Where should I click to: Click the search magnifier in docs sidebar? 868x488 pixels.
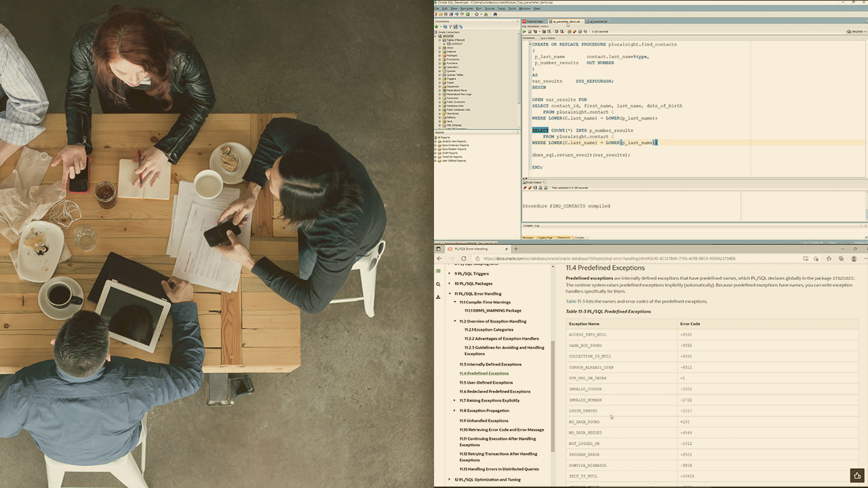tap(438, 284)
